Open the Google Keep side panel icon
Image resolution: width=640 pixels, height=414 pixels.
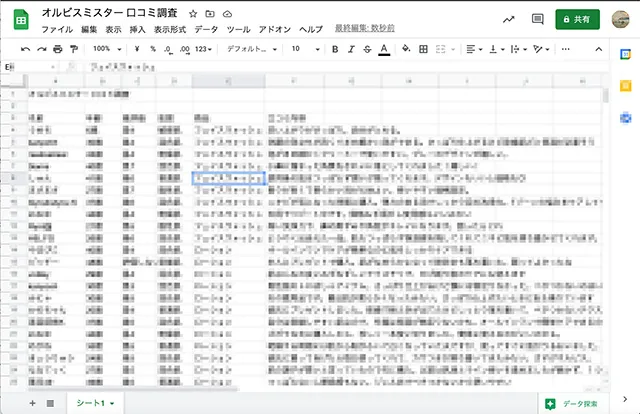pos(625,86)
